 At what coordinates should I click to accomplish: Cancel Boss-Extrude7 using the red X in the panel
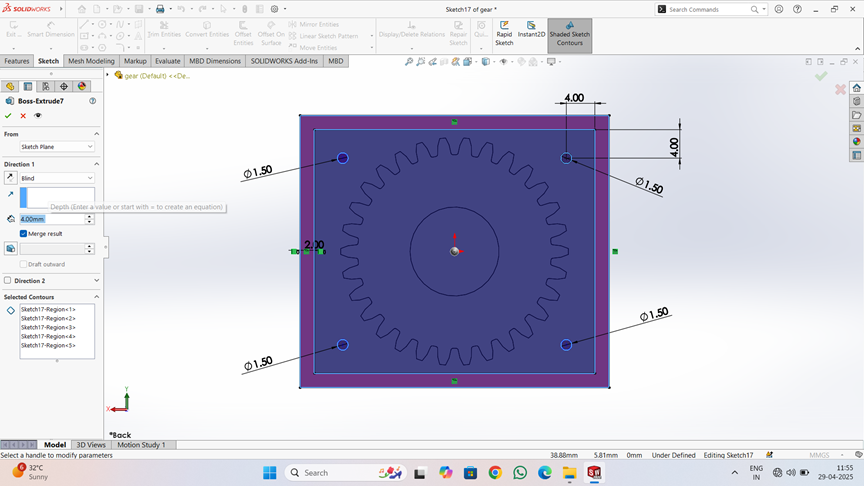tap(23, 116)
